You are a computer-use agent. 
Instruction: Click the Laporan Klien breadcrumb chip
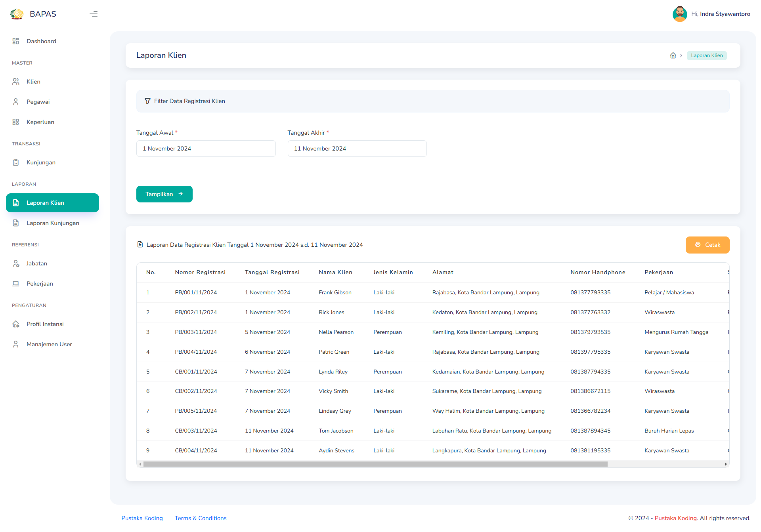click(x=707, y=55)
